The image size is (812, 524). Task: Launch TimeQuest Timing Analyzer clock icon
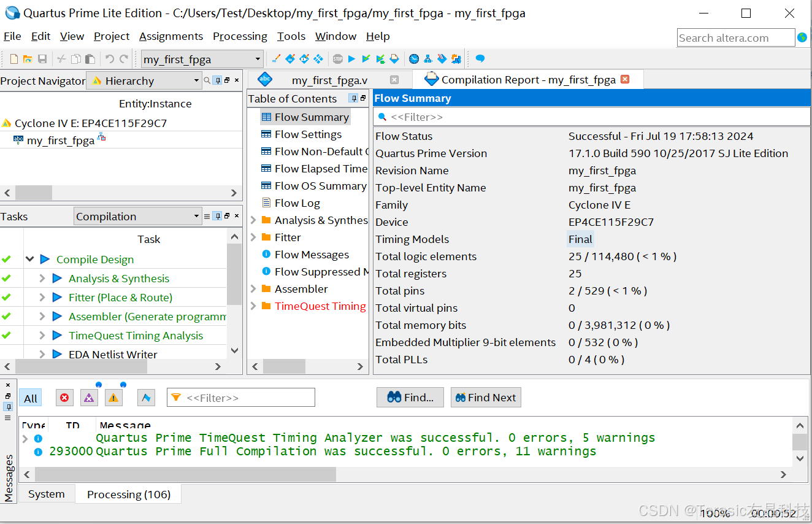[414, 59]
